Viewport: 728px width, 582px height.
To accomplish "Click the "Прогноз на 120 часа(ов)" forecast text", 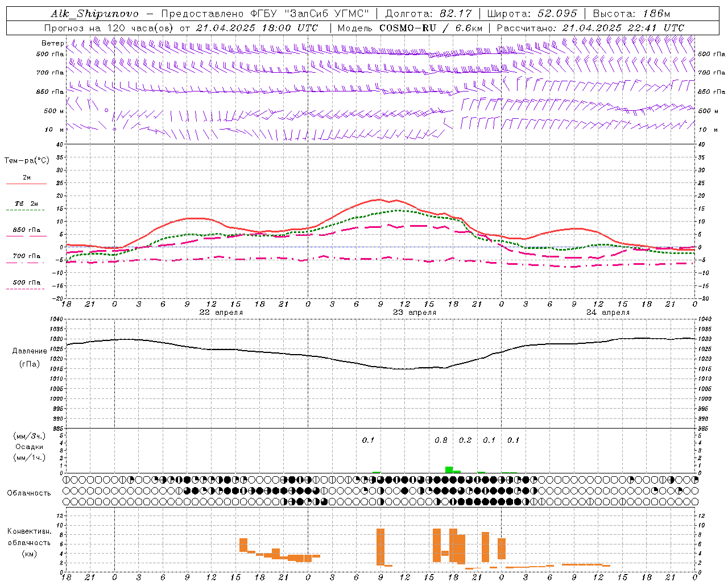I will pos(109,28).
